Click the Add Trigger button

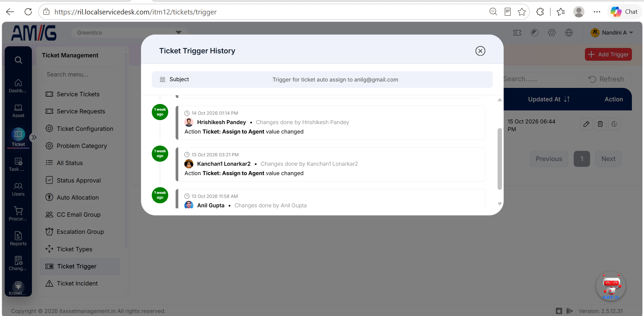coord(608,54)
